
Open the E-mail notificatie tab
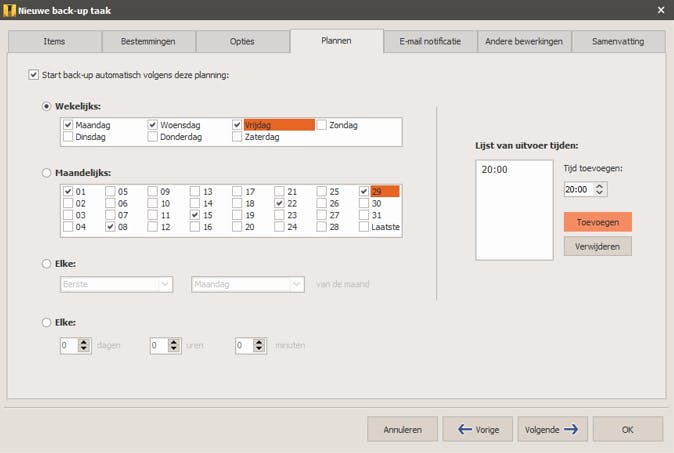coord(430,41)
